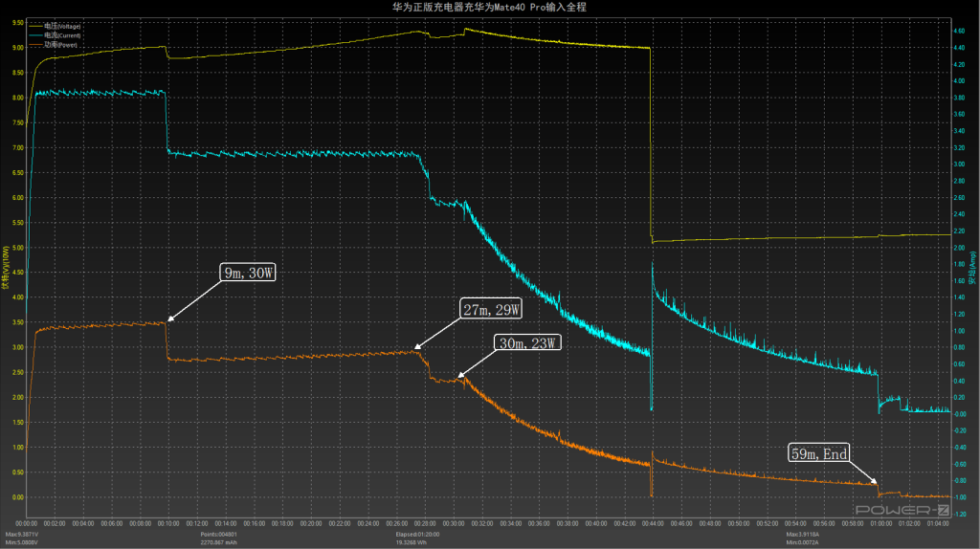
Task: Click the -1.20 tick on the amp axis
Action: tap(958, 514)
